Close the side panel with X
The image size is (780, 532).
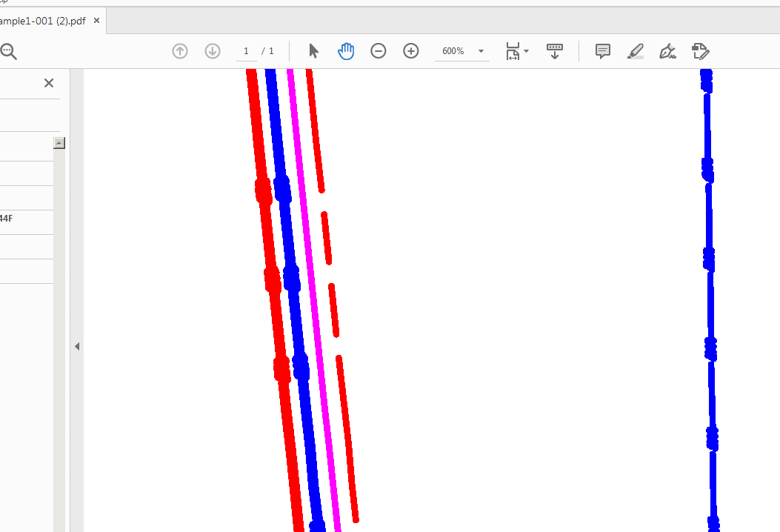[49, 83]
